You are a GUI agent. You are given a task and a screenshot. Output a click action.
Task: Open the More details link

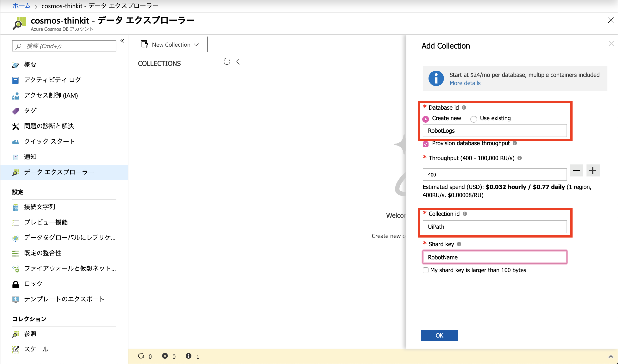click(x=465, y=83)
